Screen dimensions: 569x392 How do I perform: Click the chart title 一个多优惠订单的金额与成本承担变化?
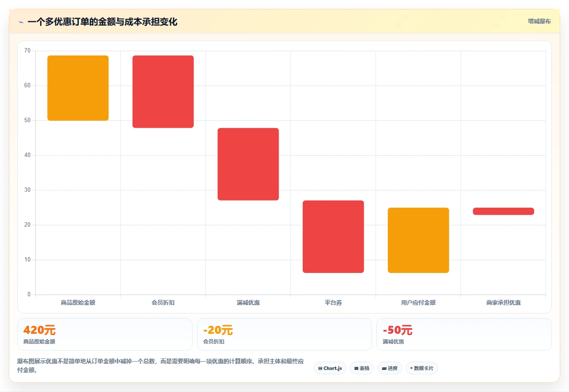coord(102,22)
